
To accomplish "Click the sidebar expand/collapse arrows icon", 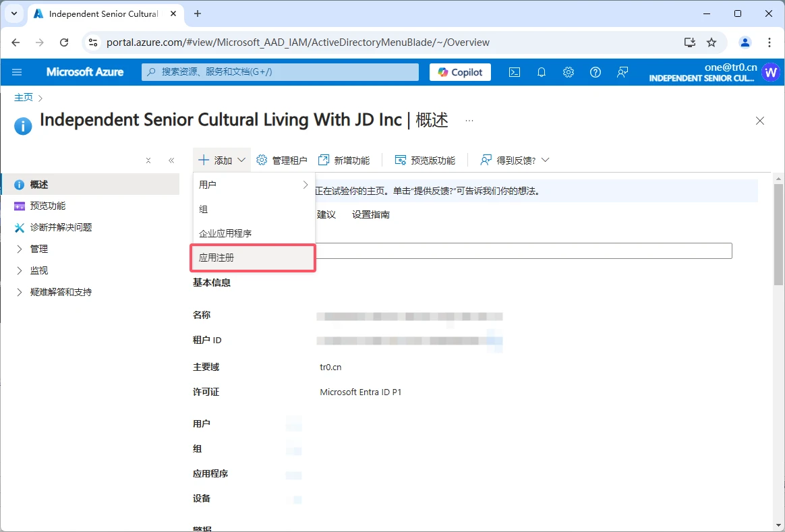I will pos(148,160).
